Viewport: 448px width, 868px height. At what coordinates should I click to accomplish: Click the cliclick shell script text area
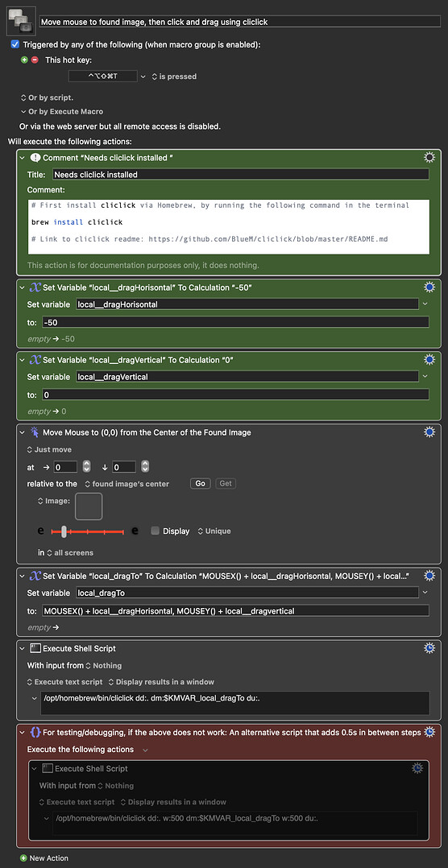[234, 702]
